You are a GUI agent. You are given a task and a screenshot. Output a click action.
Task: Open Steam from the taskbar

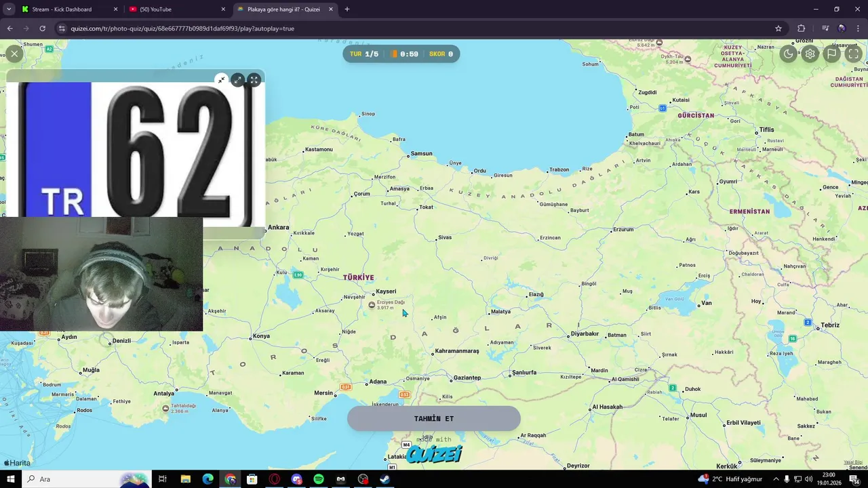[x=384, y=479]
